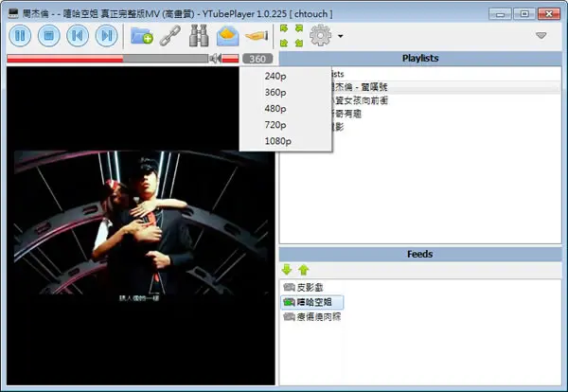Choose 720p from the quality menu
This screenshot has height=392, width=568.
point(275,125)
